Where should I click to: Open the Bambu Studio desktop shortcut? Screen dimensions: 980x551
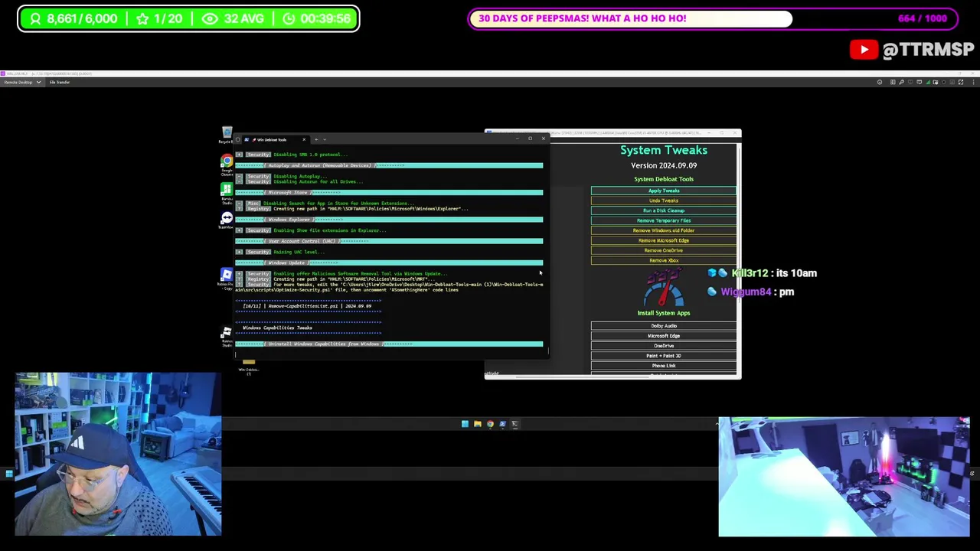tap(227, 191)
